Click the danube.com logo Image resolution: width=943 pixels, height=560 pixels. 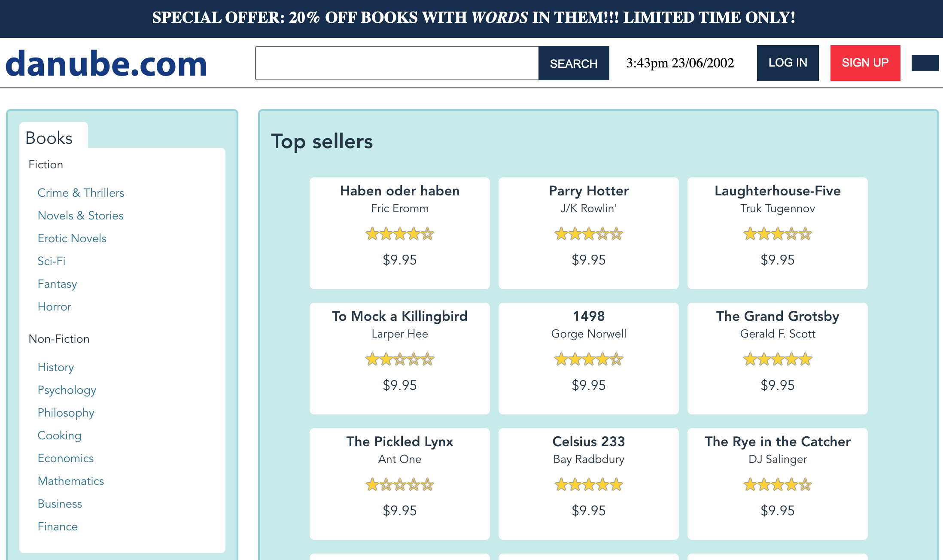106,63
